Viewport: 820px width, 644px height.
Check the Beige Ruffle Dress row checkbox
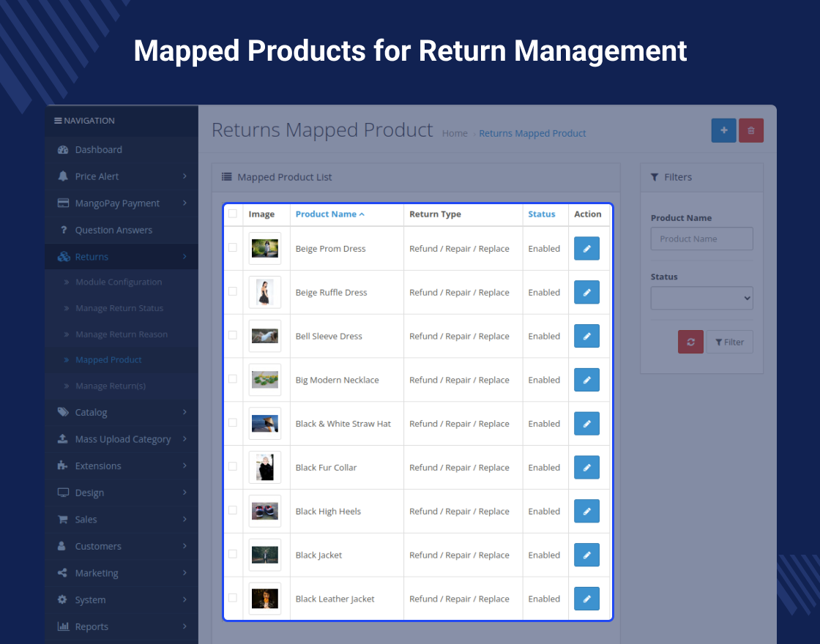[233, 291]
